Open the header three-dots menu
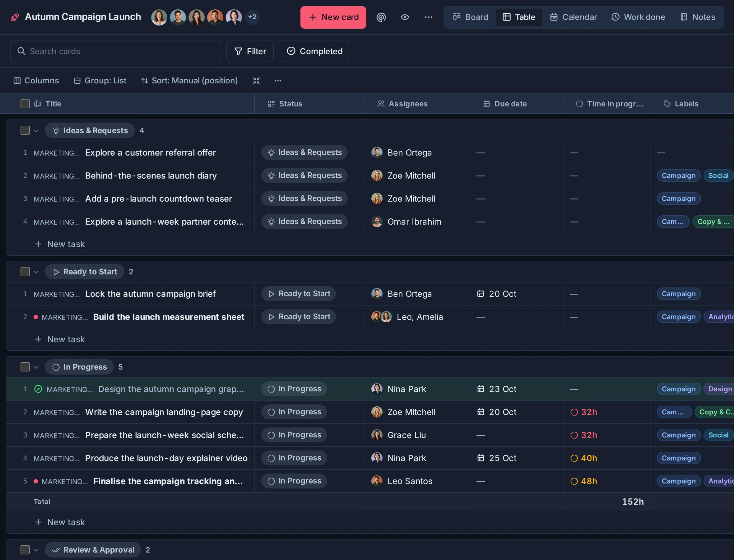 coord(429,17)
